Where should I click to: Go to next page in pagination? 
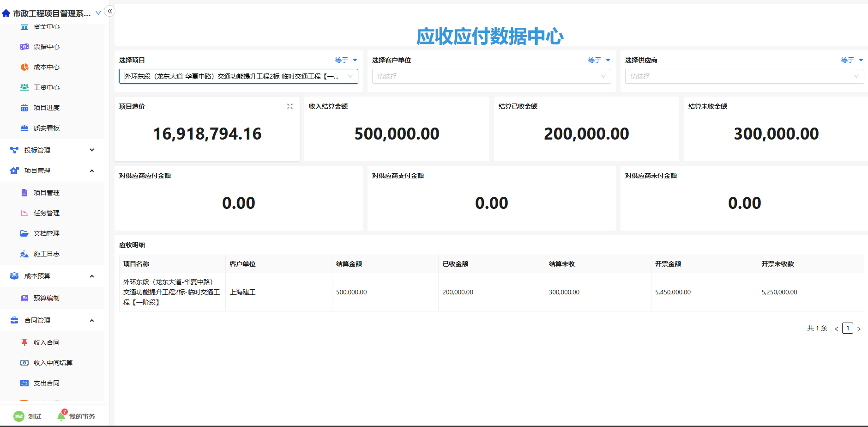pos(859,329)
